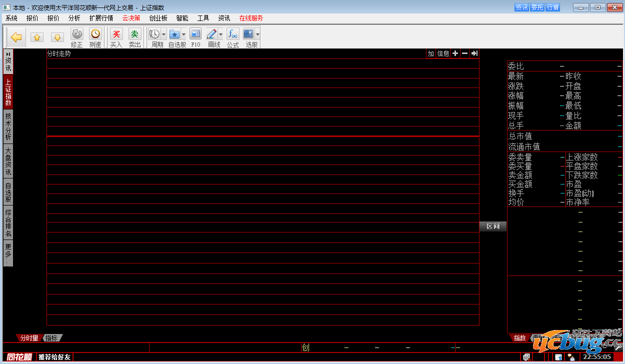Select the 技术分析 sidebar tab

(8, 126)
